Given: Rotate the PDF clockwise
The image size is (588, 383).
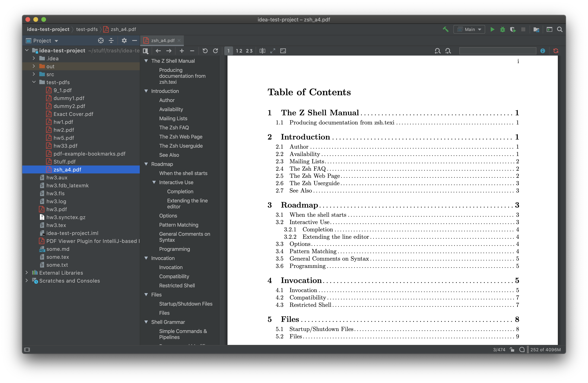Looking at the screenshot, I should (x=215, y=51).
